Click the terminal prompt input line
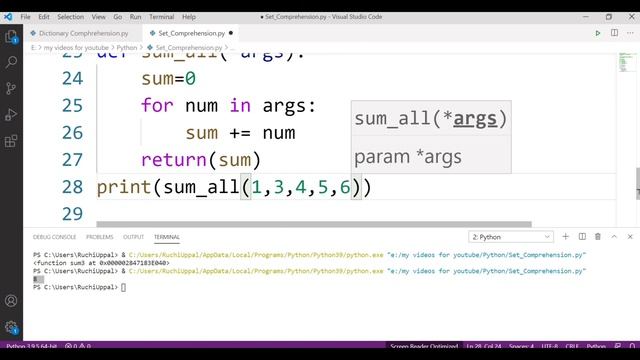The image size is (640, 360). tap(80, 287)
